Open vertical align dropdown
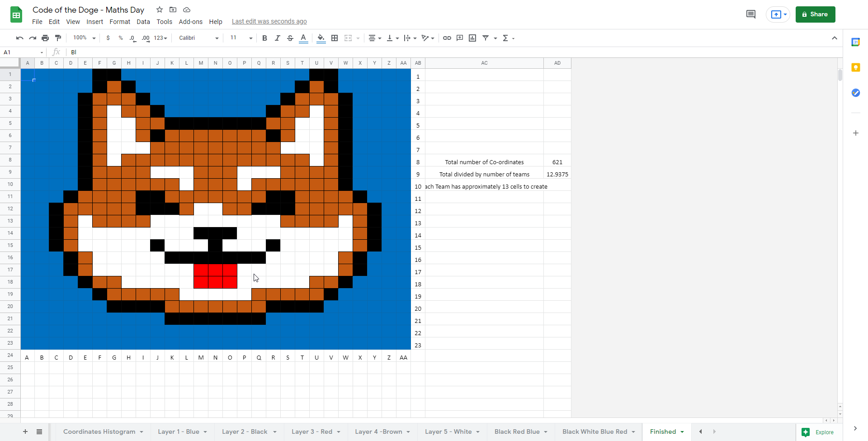Screen dimensions: 868x441 392,38
